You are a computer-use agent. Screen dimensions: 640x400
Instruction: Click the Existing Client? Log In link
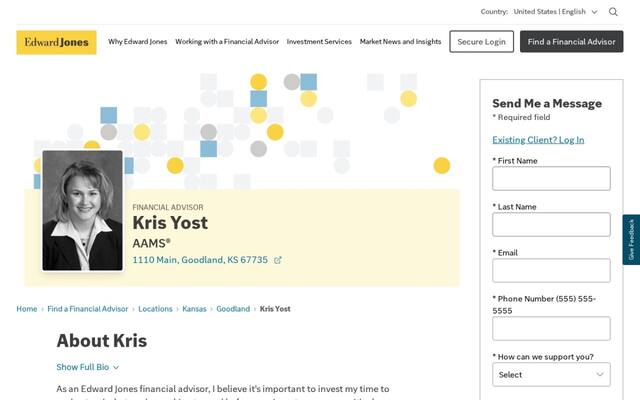538,140
